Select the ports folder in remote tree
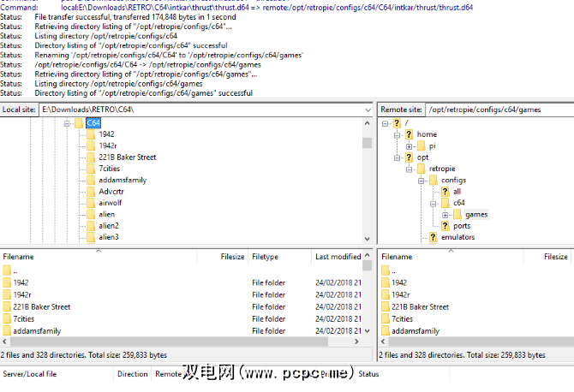 click(462, 226)
